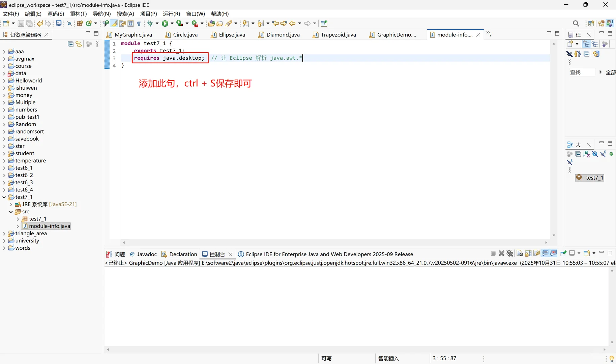Terminate the running launch in the console

pos(493,253)
